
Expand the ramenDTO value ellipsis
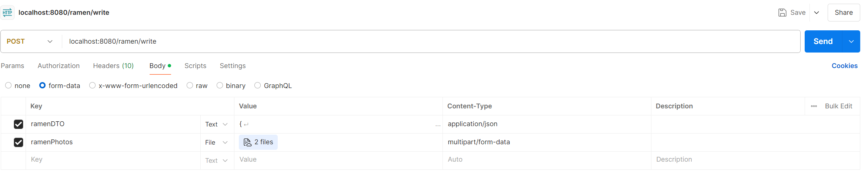[x=438, y=125]
